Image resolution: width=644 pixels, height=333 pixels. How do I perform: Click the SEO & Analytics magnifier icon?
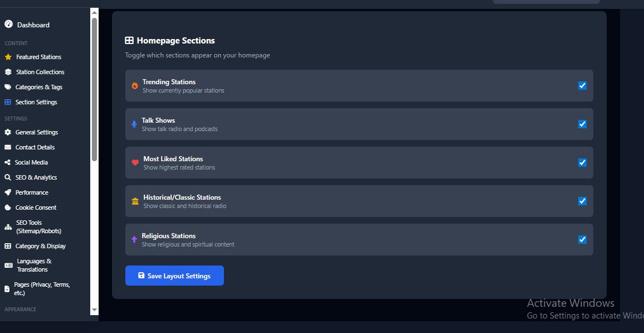click(x=8, y=177)
